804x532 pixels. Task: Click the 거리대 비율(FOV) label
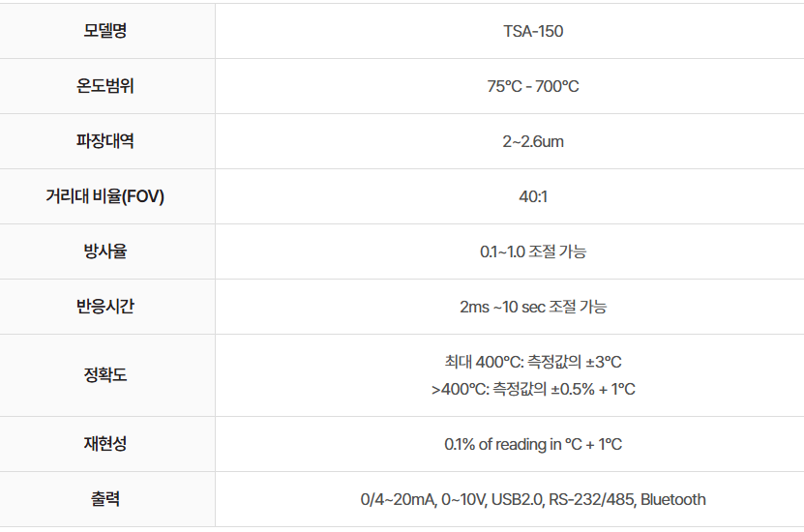tap(105, 196)
